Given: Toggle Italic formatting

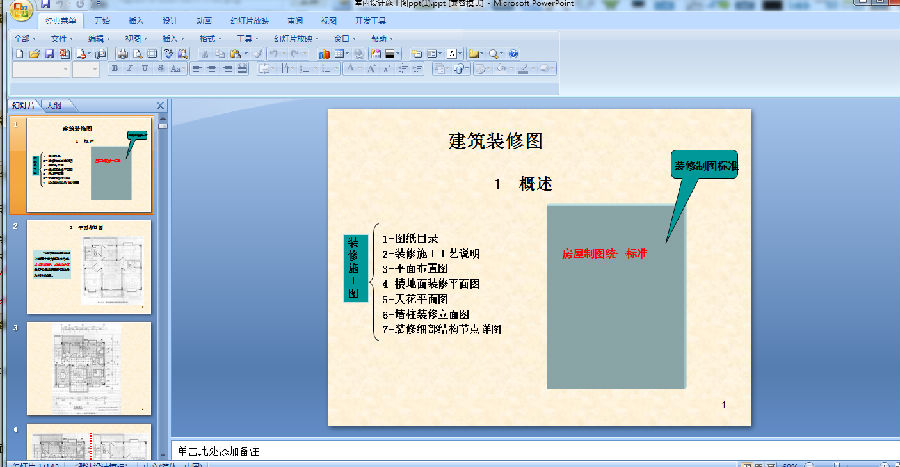Looking at the screenshot, I should [x=130, y=69].
